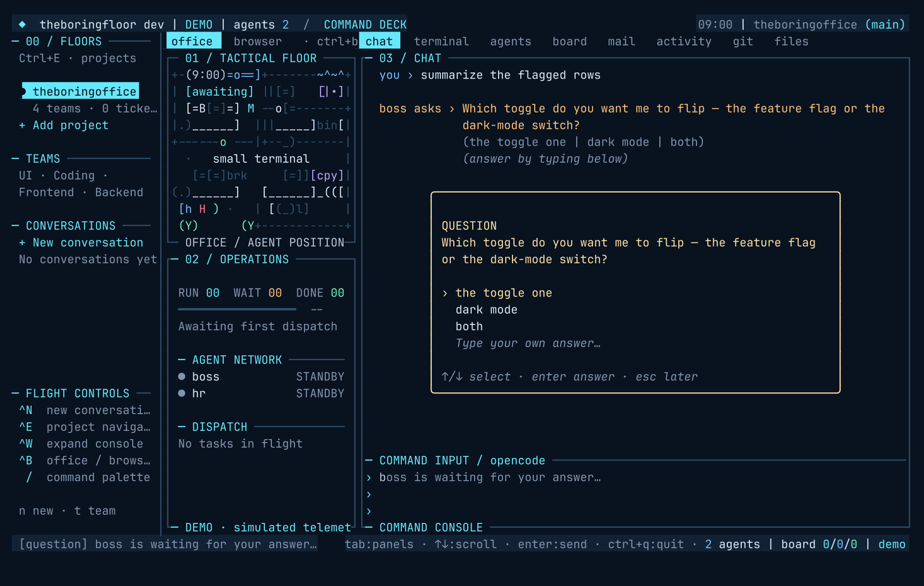Open the chat tab
The width and height of the screenshot is (924, 586).
click(379, 41)
